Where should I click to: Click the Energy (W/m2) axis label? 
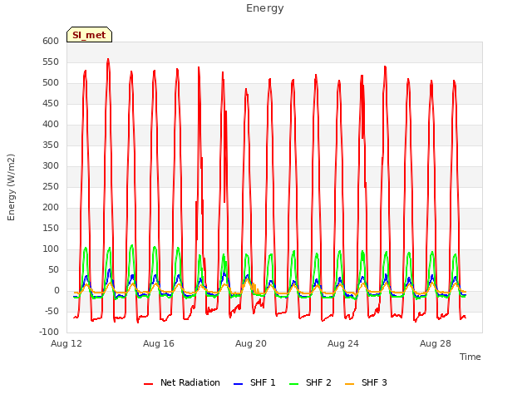[11, 187]
